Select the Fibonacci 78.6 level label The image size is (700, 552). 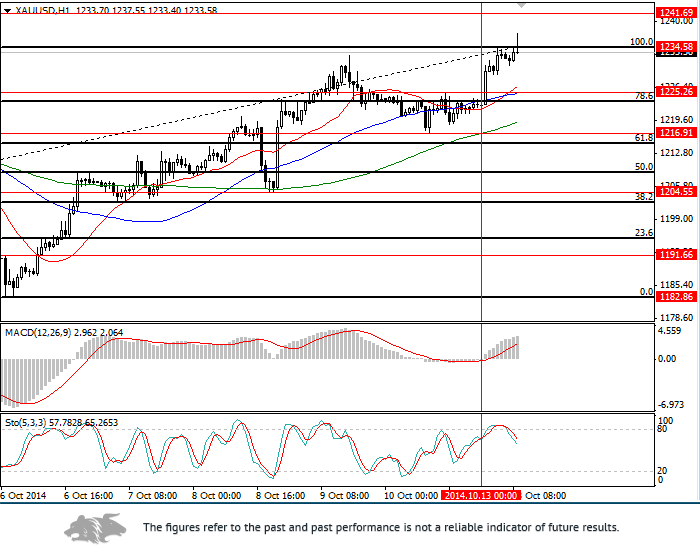pos(644,96)
